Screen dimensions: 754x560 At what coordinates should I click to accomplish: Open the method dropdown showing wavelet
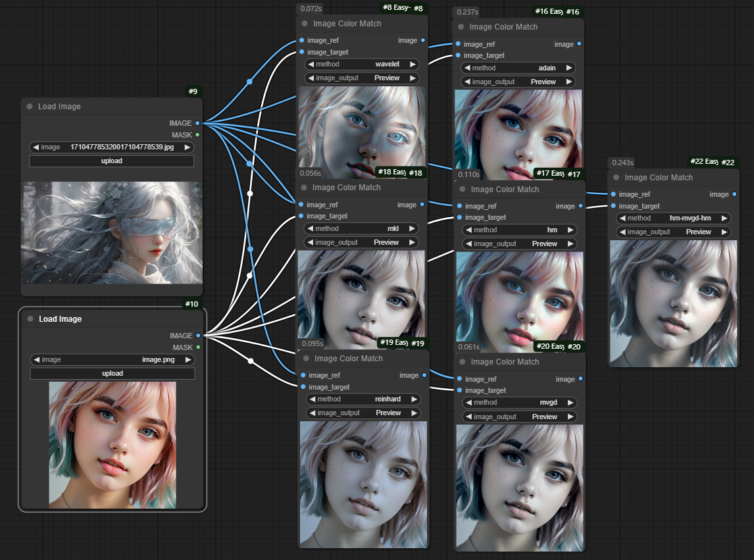[362, 64]
